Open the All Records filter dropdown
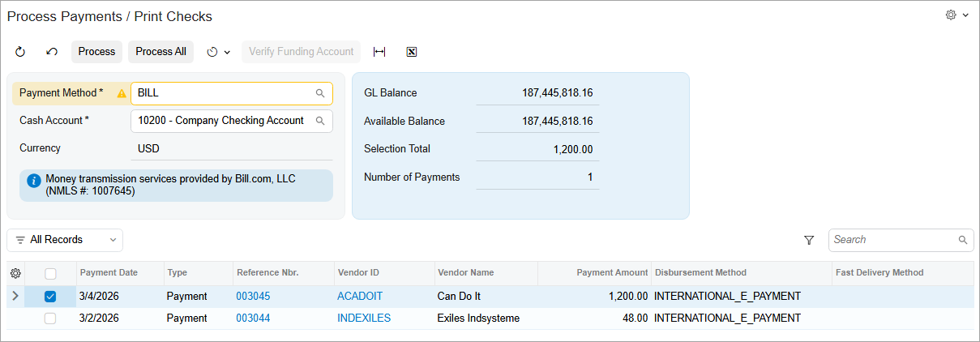The width and height of the screenshot is (980, 342). click(x=65, y=240)
